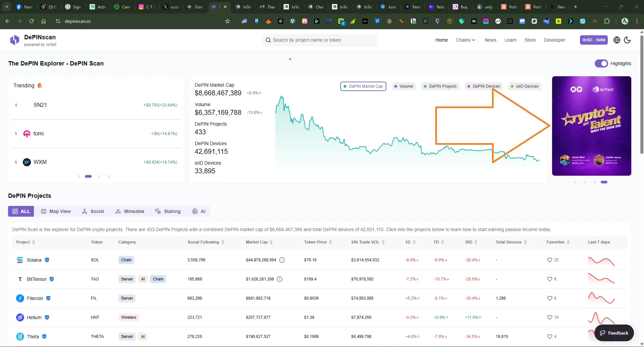This screenshot has width=644, height=347.
Task: Click the Solana project logo
Action: point(20,260)
